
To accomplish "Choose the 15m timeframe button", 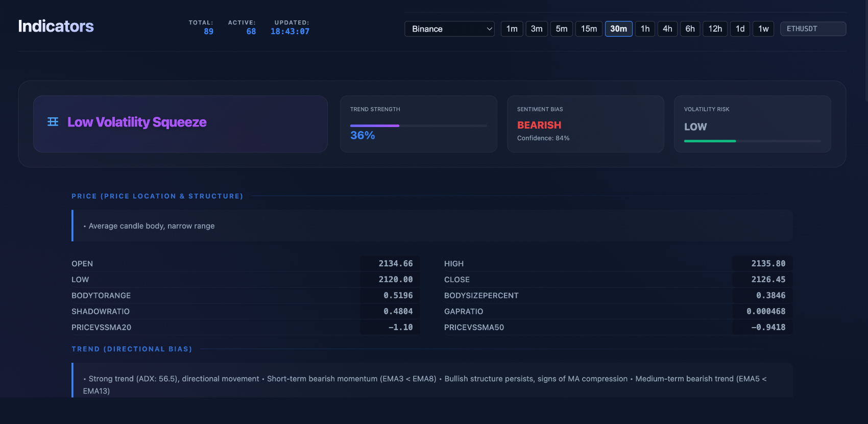I will coord(589,29).
